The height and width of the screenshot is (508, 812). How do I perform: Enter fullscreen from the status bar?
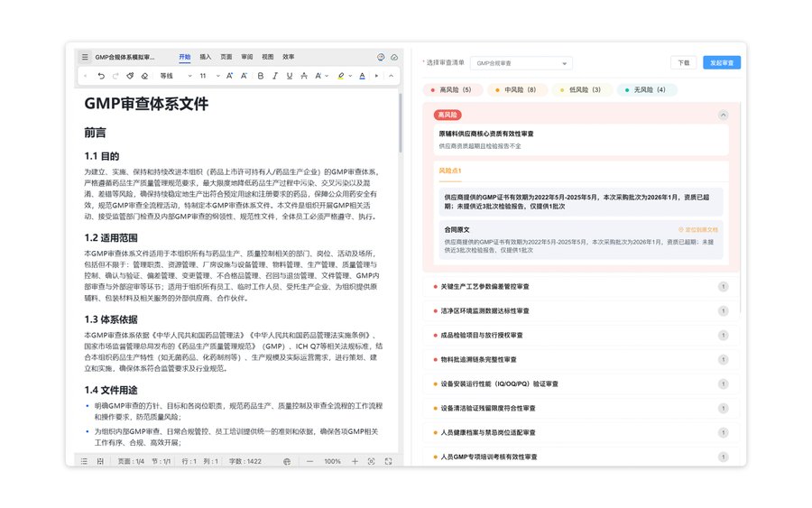[388, 461]
